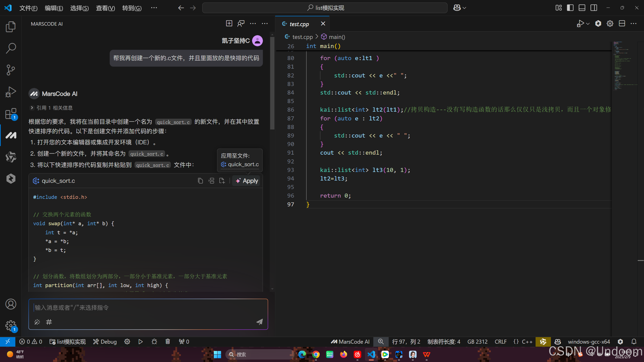Open the notifications bell in status bar

tap(634, 342)
